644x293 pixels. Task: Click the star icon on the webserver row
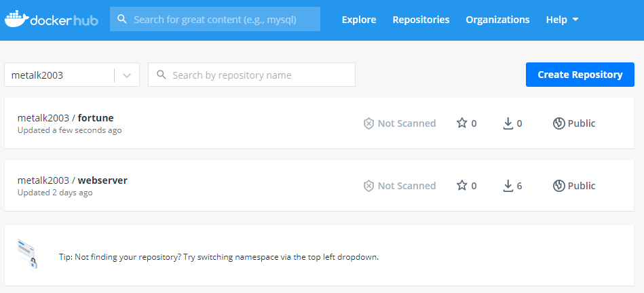click(462, 185)
